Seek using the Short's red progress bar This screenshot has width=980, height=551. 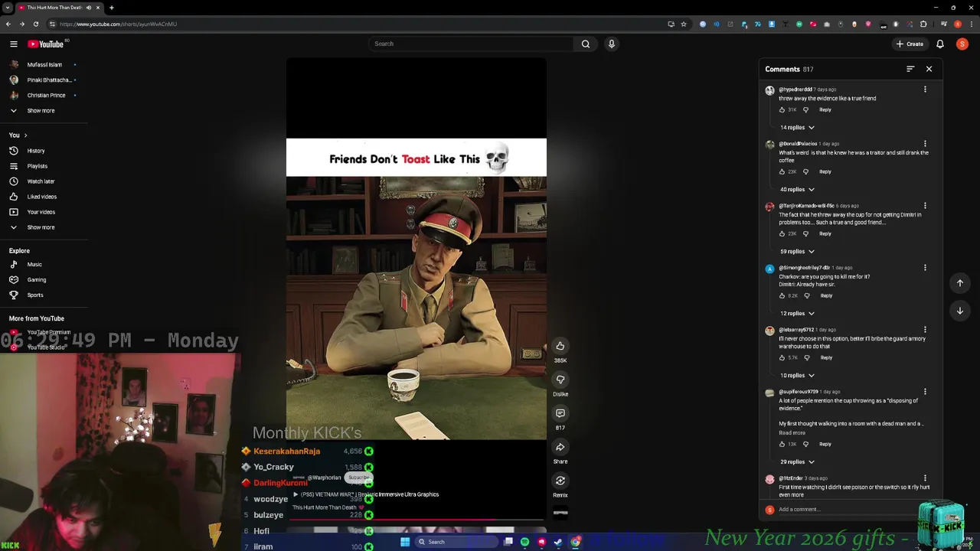coord(416,520)
